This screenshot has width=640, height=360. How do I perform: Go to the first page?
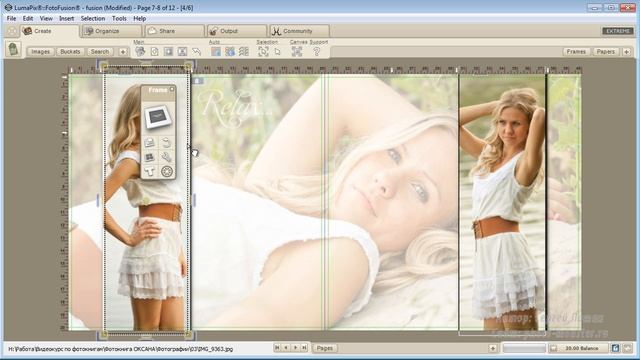coord(277,348)
